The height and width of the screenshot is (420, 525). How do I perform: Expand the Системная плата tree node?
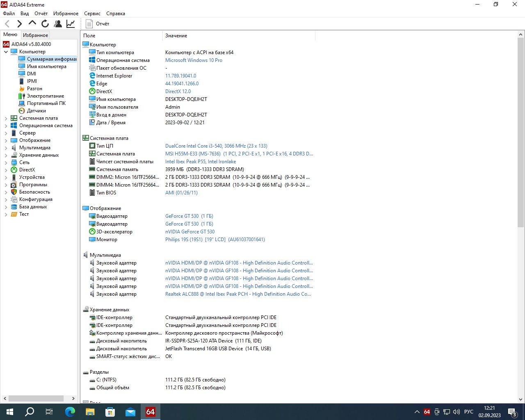pyautogui.click(x=6, y=118)
